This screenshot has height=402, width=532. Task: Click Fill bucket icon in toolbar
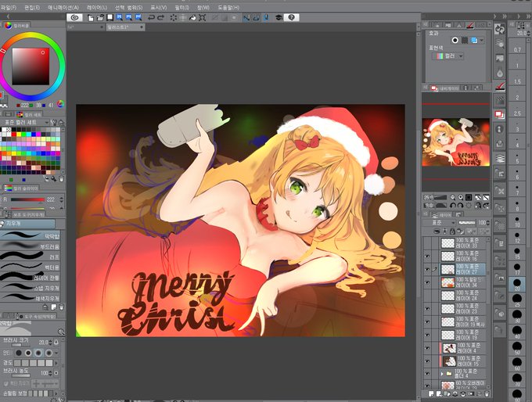coord(192,18)
